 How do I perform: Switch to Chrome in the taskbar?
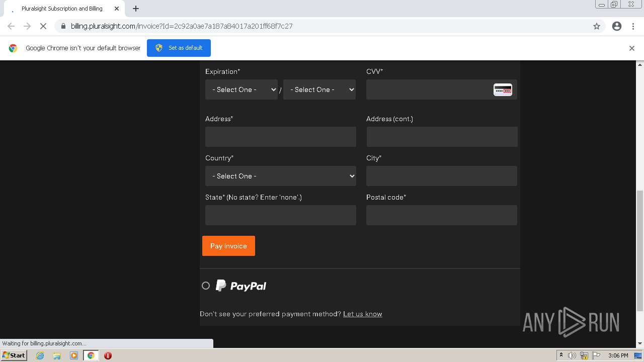click(x=91, y=355)
